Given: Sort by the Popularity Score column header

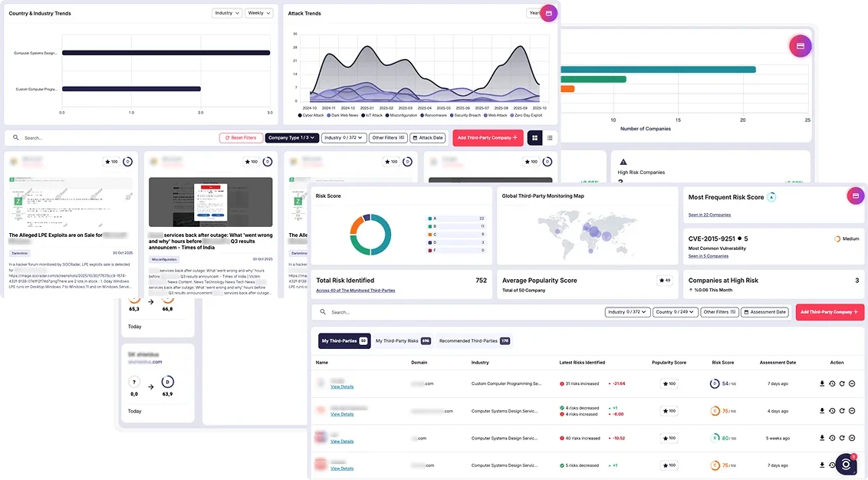Looking at the screenshot, I should (669, 363).
